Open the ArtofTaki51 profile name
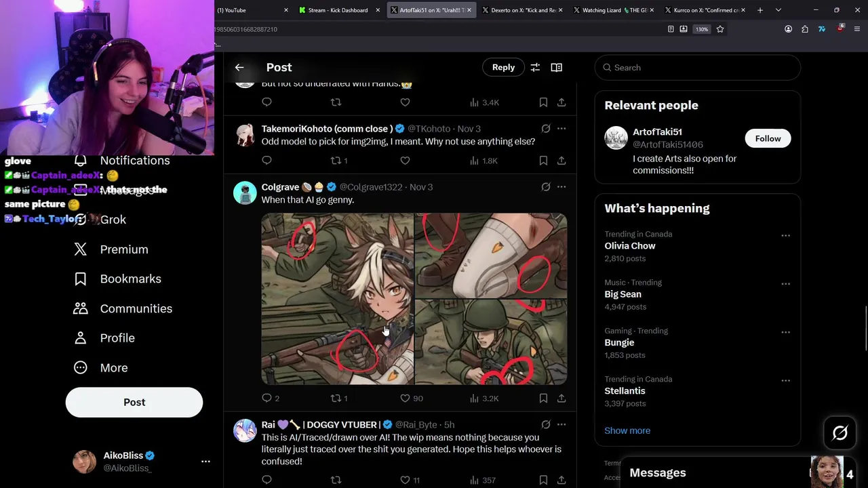This screenshot has height=488, width=868. 657,131
